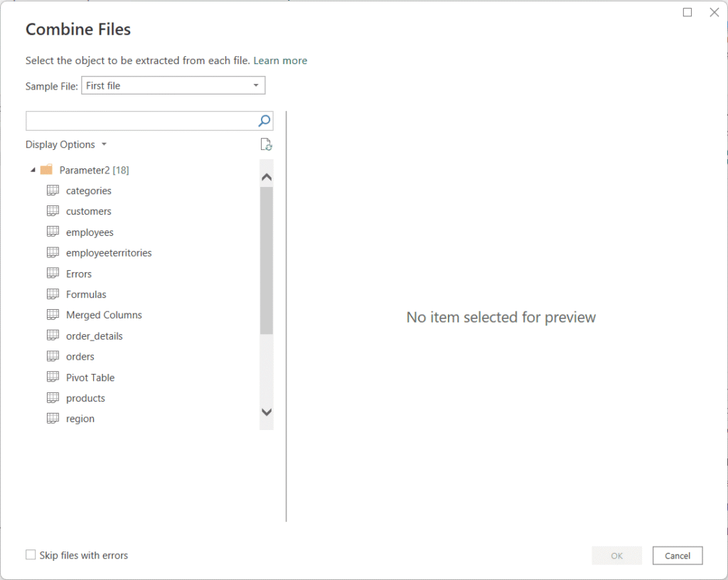Select the Formulas sheet entry
The height and width of the screenshot is (580, 728).
coord(86,294)
